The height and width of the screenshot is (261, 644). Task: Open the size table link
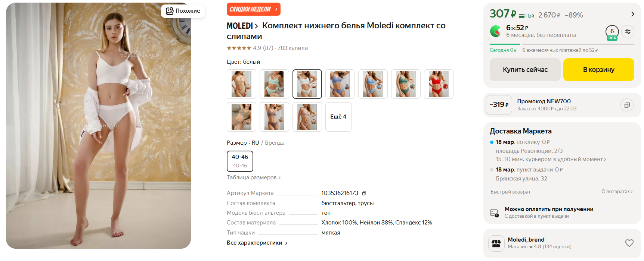tap(253, 177)
